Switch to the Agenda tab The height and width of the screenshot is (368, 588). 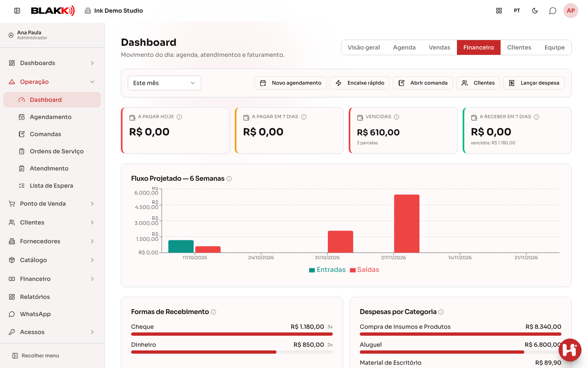coord(404,47)
